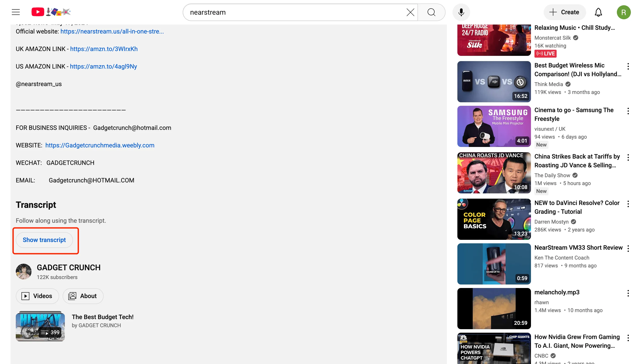Open Think Media channel name
The height and width of the screenshot is (364, 644).
click(548, 84)
